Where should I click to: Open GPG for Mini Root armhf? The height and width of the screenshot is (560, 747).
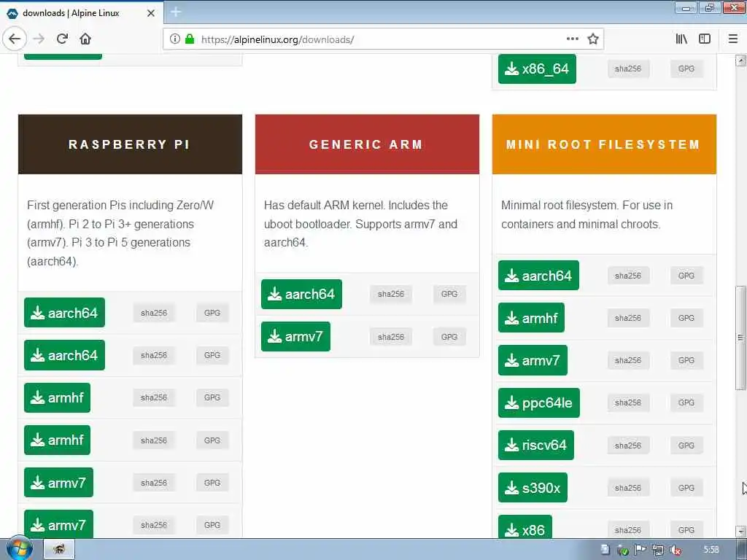click(686, 318)
